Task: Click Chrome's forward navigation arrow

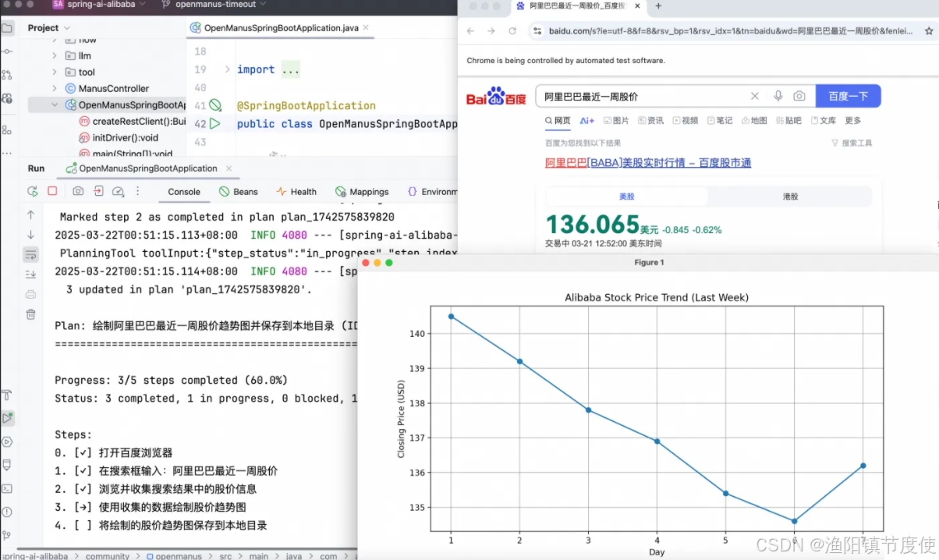Action: tap(491, 31)
